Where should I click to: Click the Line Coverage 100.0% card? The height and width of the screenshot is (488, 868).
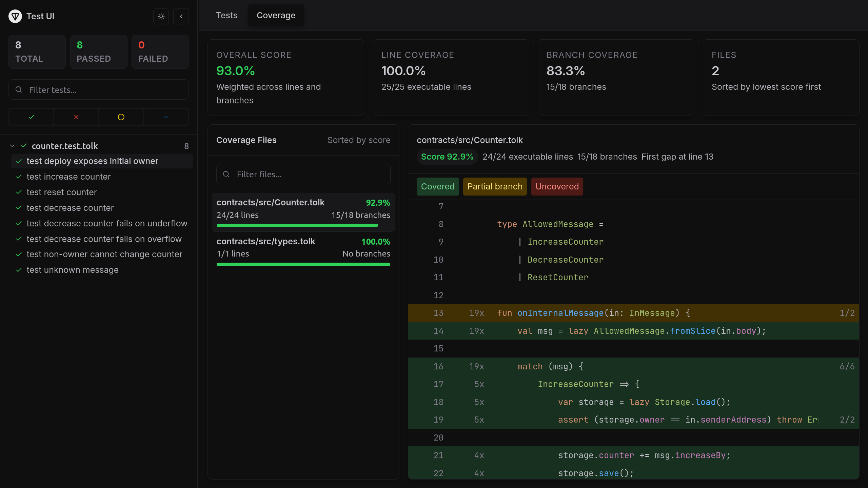tap(451, 78)
